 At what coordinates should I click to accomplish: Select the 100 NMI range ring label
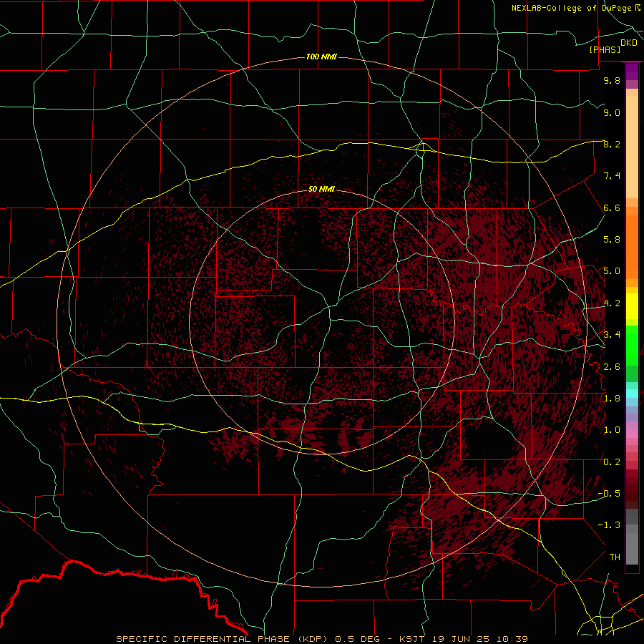(x=321, y=57)
